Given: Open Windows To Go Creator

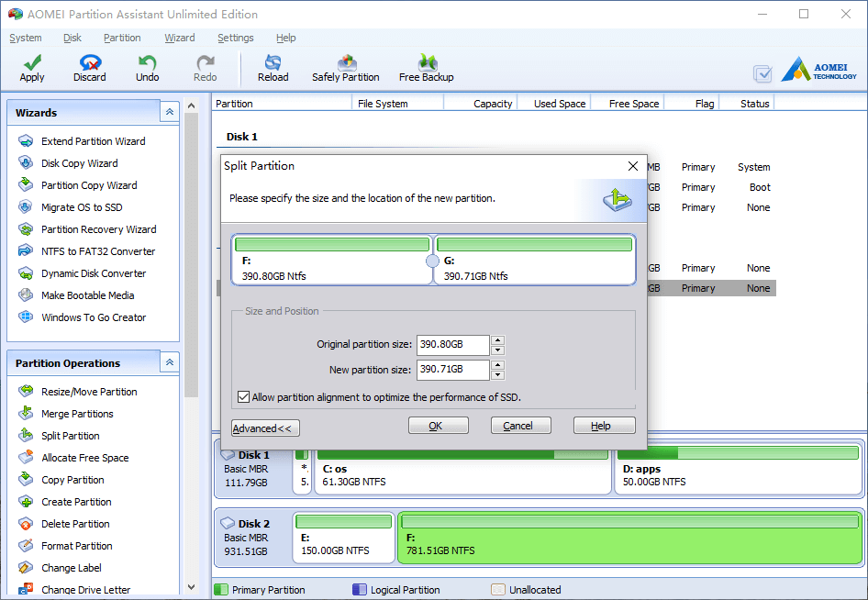Looking at the screenshot, I should (x=94, y=317).
